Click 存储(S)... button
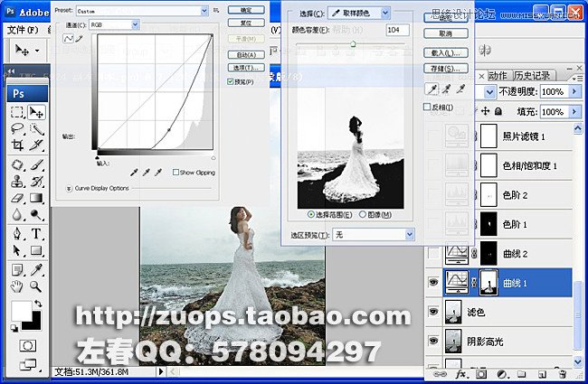The image size is (588, 384). click(x=446, y=69)
